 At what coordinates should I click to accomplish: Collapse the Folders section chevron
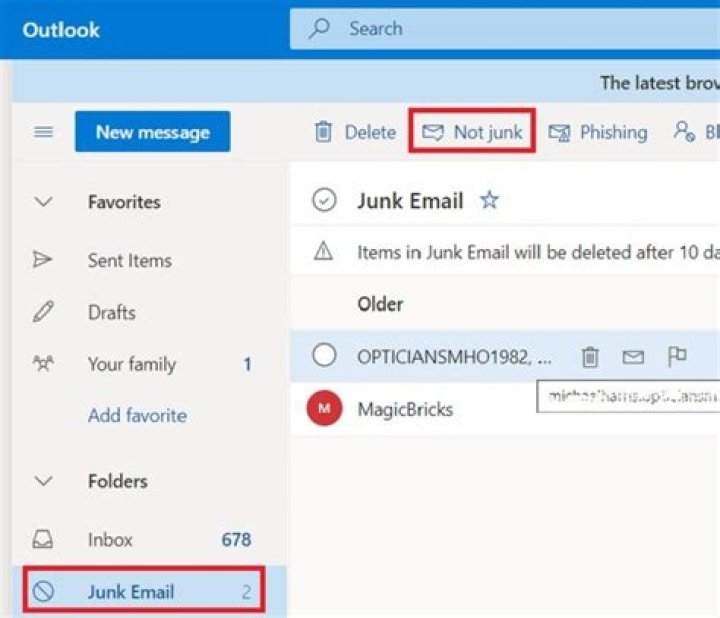(44, 481)
